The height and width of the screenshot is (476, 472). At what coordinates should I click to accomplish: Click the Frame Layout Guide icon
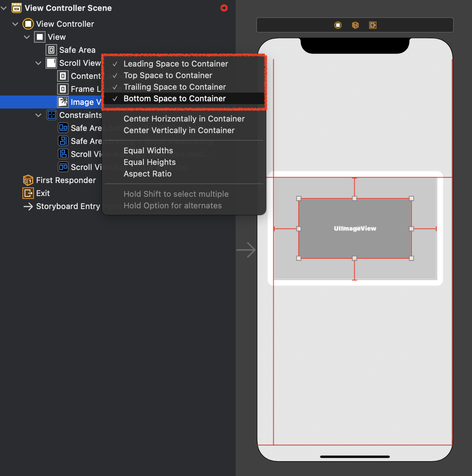pyautogui.click(x=63, y=89)
